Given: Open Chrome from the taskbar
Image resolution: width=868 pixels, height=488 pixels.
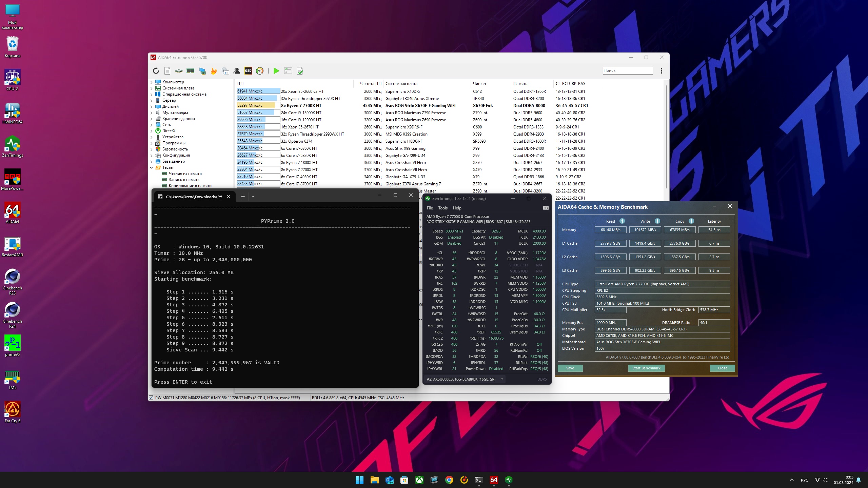Looking at the screenshot, I should 449,480.
